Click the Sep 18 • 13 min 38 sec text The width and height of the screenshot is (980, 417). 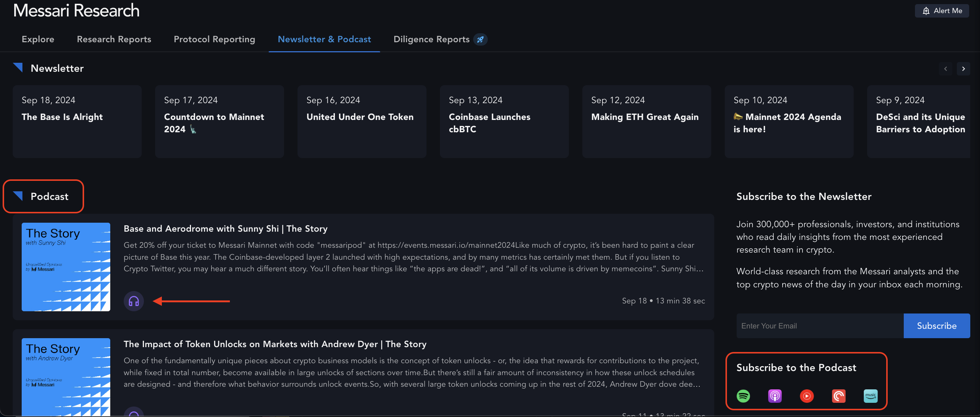pos(663,301)
